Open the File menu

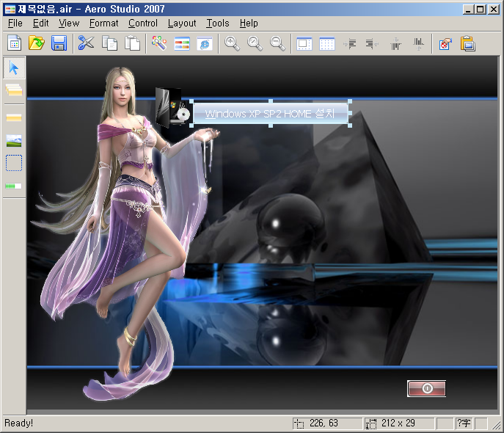pyautogui.click(x=15, y=23)
